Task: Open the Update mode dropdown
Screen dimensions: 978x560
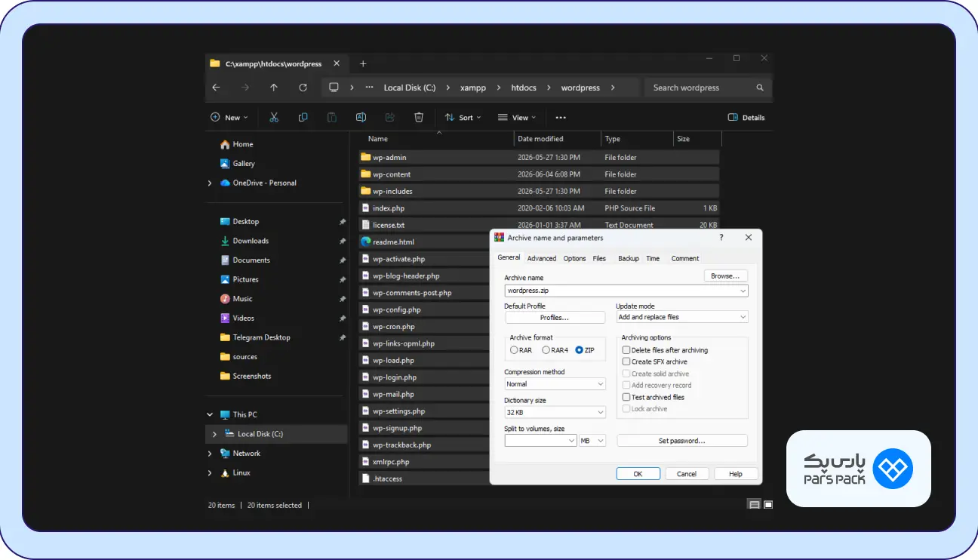Action: (743, 317)
